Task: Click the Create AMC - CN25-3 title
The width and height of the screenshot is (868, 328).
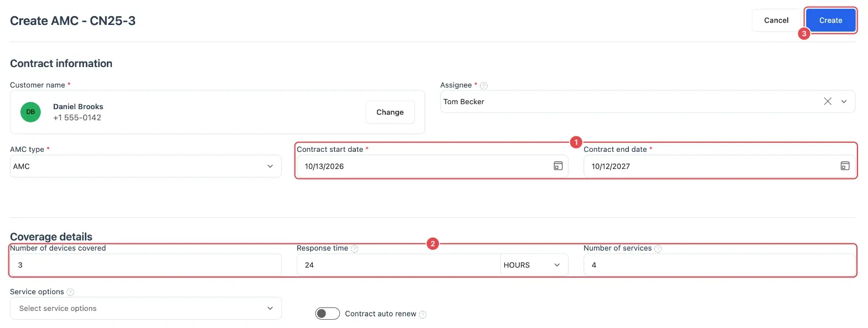Action: click(73, 21)
